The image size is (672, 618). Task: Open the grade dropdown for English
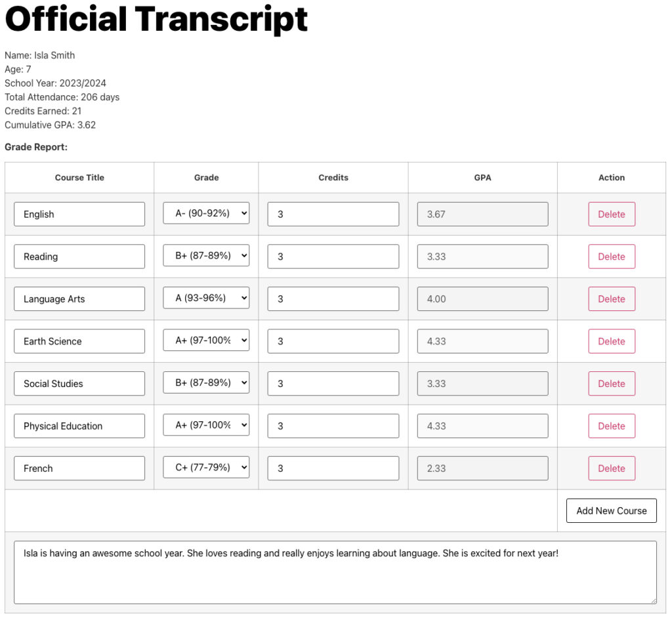click(206, 213)
